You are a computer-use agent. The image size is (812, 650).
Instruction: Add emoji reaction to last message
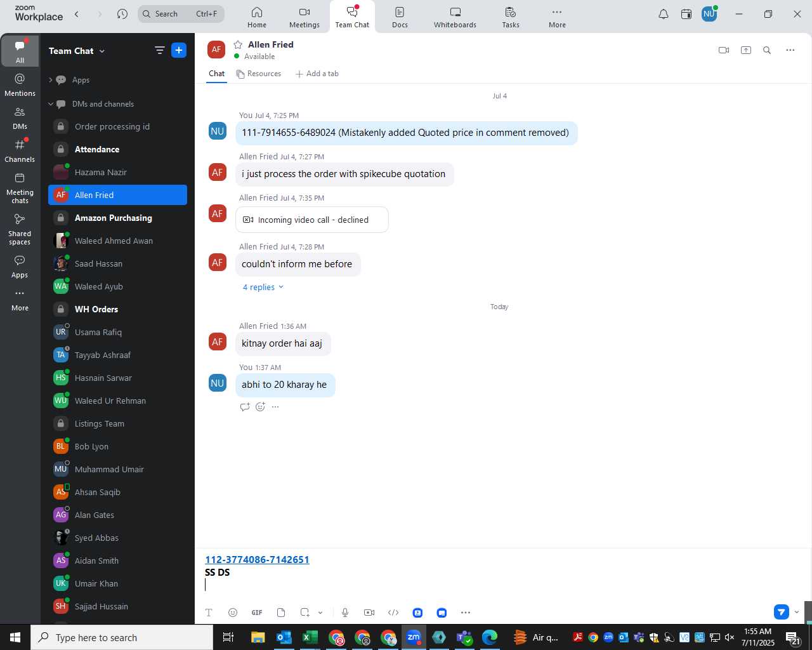pos(260,407)
